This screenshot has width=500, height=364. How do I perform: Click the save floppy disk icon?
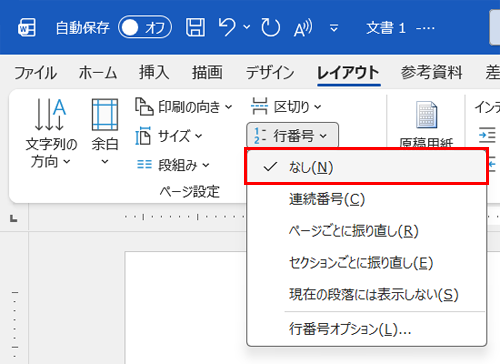195,27
